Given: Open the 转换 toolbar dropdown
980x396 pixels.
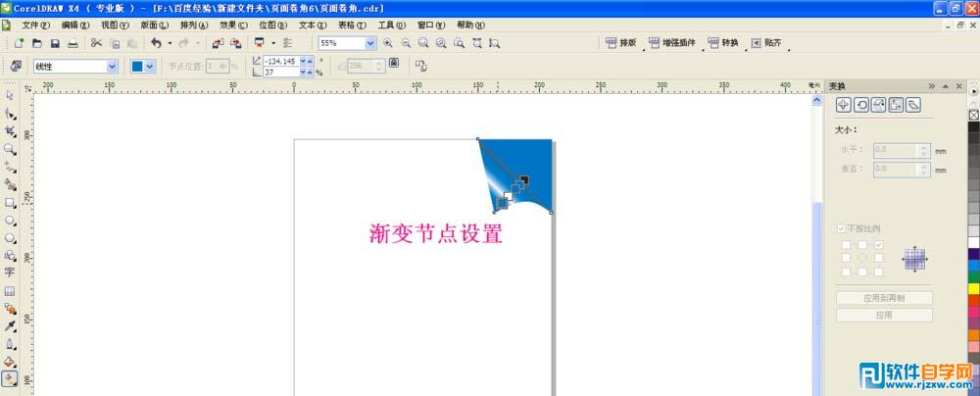Looking at the screenshot, I should pyautogui.click(x=745, y=48).
